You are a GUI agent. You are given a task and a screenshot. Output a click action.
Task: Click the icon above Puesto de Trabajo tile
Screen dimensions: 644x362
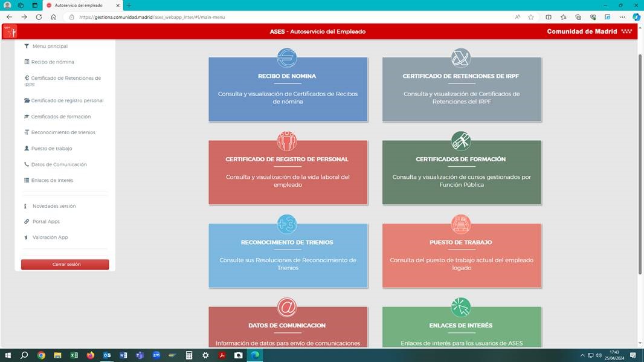pyautogui.click(x=461, y=224)
